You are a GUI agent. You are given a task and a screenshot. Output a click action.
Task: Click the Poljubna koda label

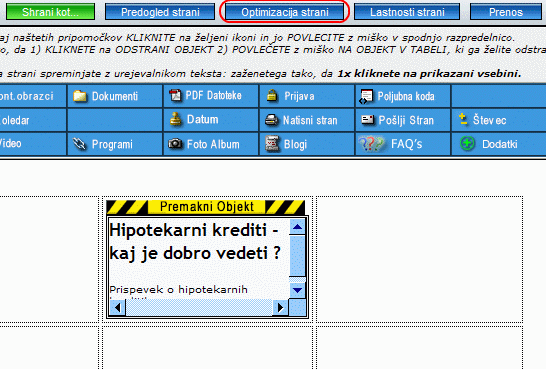tap(406, 96)
